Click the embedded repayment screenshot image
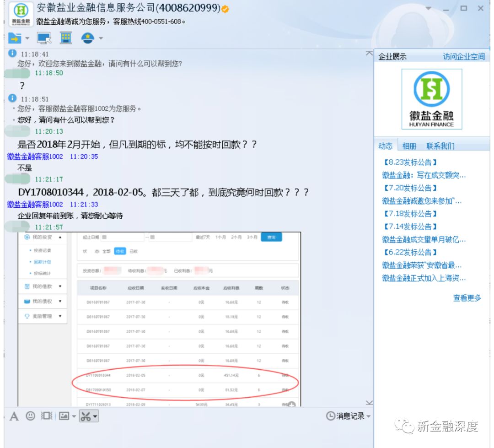This screenshot has height=448, width=494. [160, 319]
